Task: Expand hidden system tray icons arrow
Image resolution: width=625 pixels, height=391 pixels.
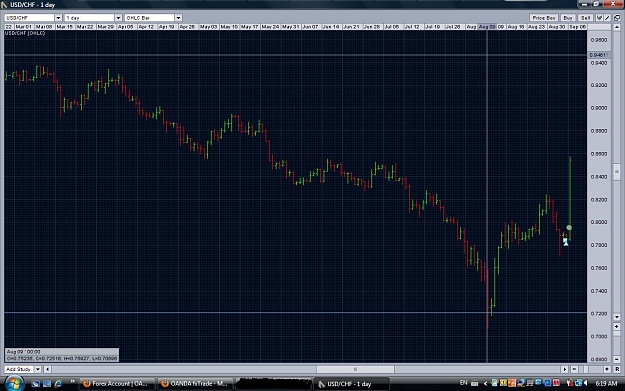Action: (x=485, y=383)
